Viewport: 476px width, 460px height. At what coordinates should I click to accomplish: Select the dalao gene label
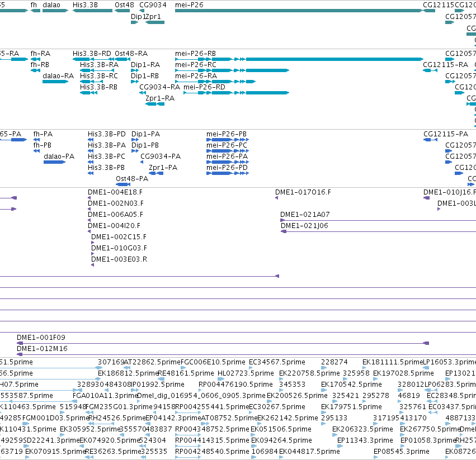(x=51, y=5)
